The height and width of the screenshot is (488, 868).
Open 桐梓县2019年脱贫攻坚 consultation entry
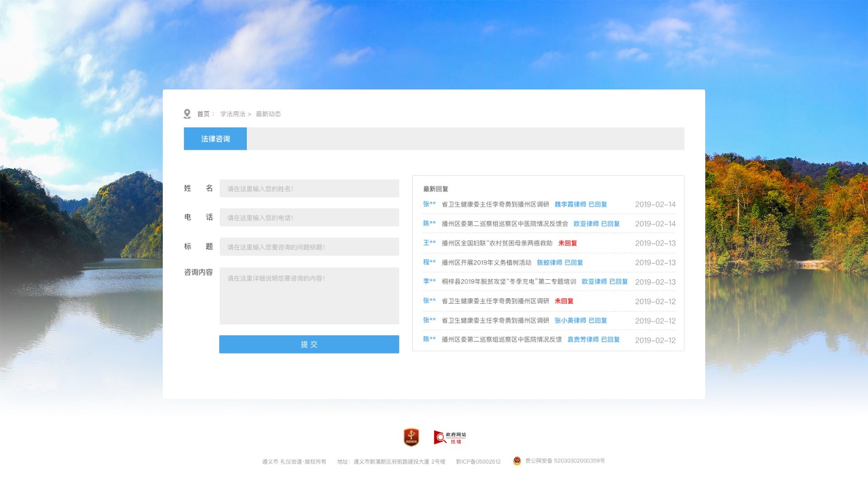tap(508, 282)
